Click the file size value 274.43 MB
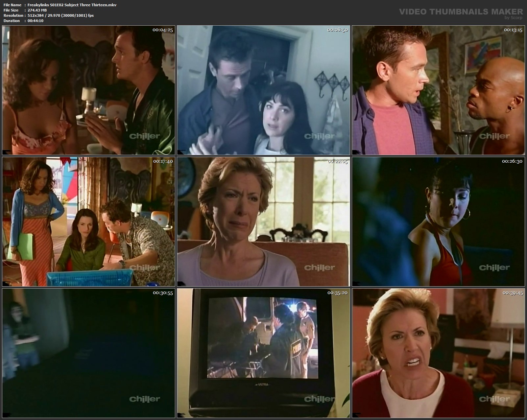Image resolution: width=527 pixels, height=420 pixels. pos(37,10)
